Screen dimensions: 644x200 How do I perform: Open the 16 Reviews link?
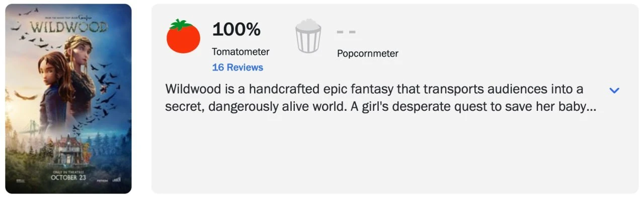coord(237,67)
